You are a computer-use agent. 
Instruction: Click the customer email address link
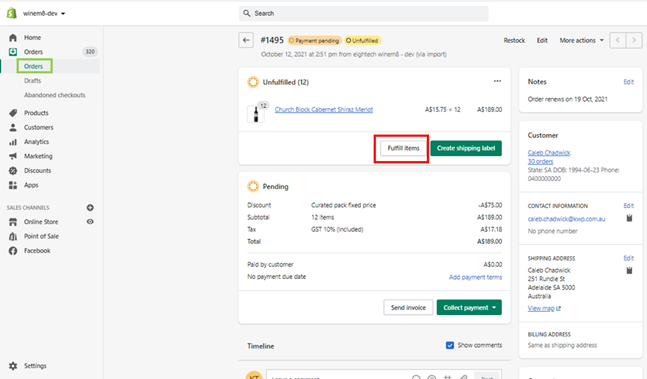[566, 219]
